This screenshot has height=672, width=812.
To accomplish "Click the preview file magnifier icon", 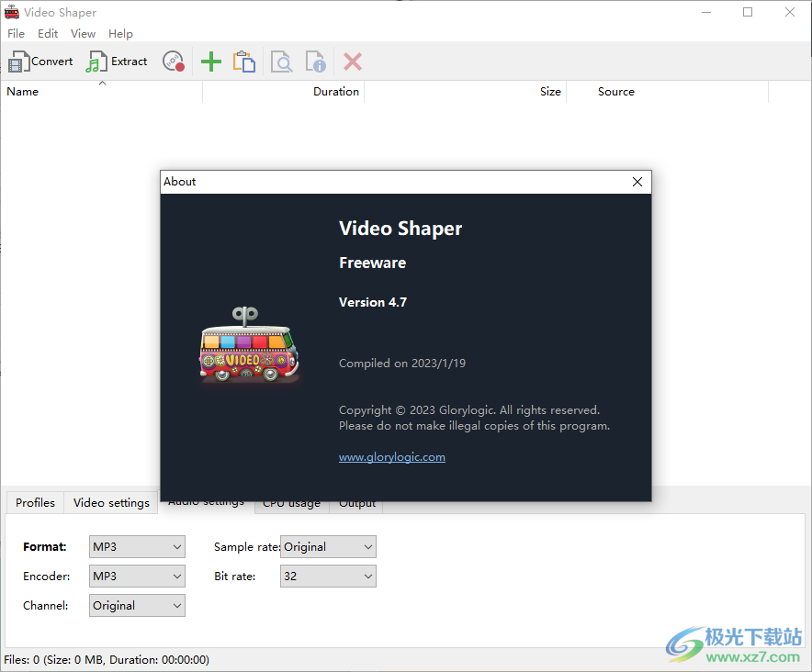I will point(282,62).
